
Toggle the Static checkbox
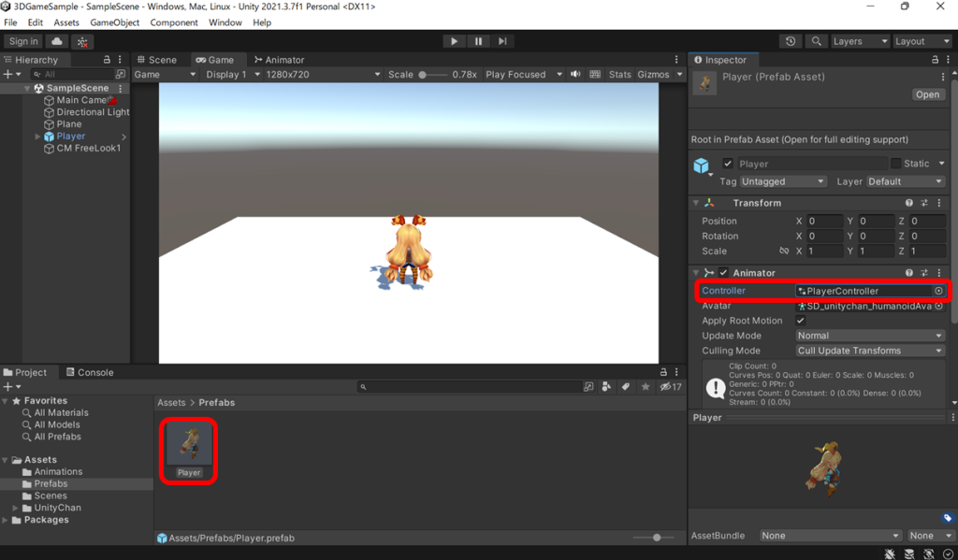pyautogui.click(x=895, y=164)
